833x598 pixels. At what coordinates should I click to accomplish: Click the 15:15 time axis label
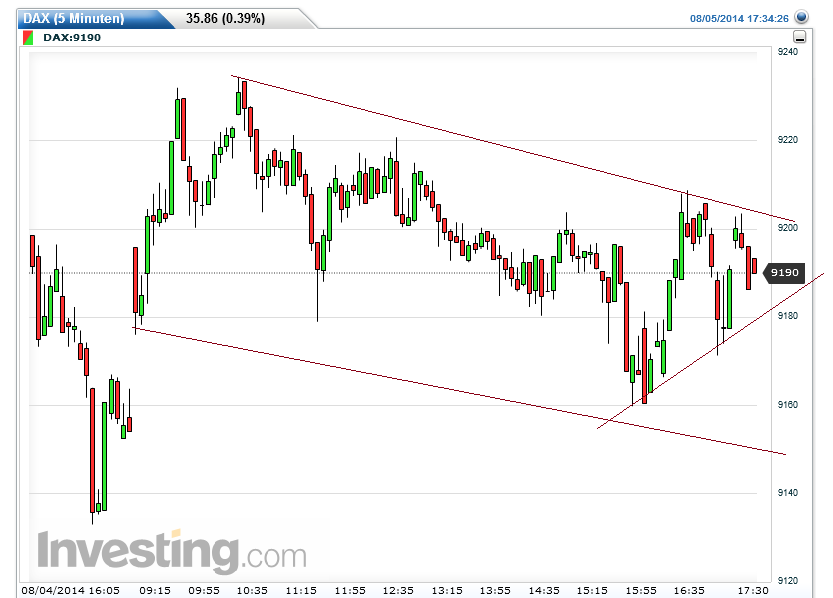coord(592,591)
